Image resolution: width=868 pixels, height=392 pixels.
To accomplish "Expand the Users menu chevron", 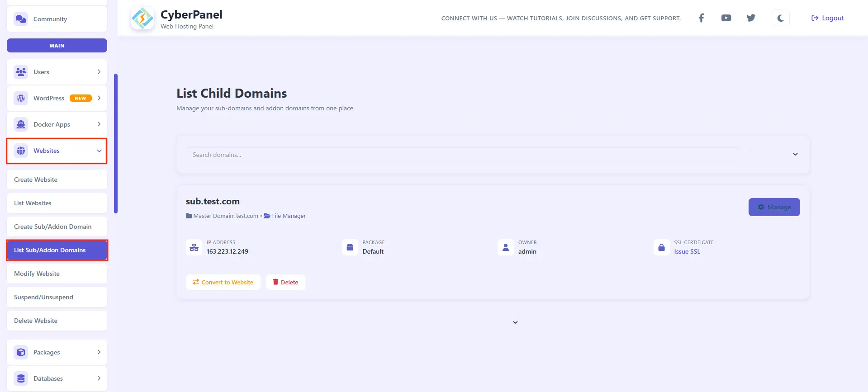I will coord(99,72).
